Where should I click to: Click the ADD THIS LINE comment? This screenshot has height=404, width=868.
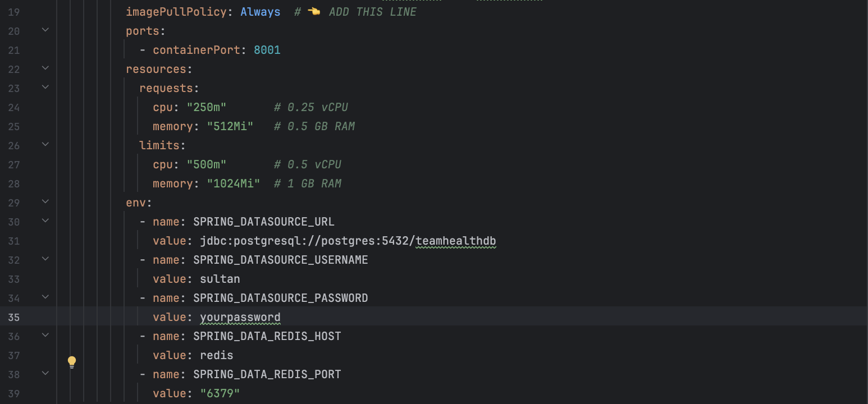coord(373,12)
